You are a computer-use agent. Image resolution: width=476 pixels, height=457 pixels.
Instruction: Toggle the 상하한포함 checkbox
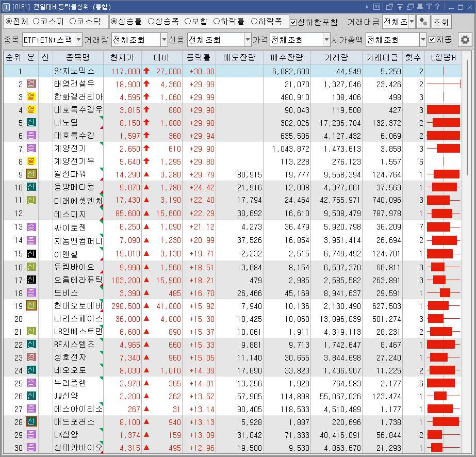tap(293, 22)
